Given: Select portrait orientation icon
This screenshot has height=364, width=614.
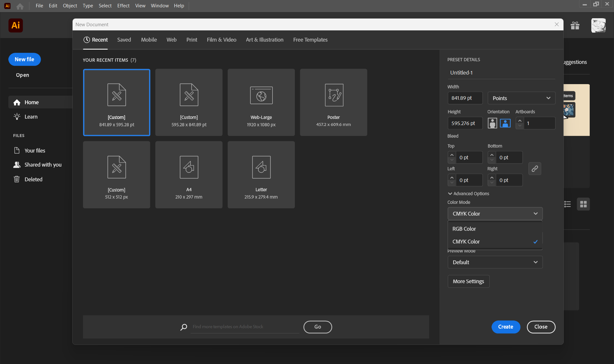Looking at the screenshot, I should (x=492, y=123).
